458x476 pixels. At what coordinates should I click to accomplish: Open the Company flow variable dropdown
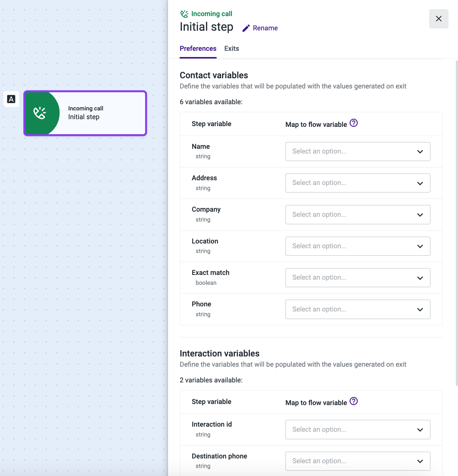pos(358,215)
